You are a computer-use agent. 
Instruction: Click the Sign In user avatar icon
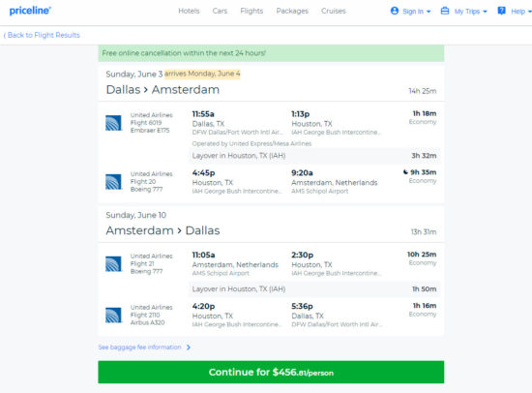pyautogui.click(x=395, y=11)
